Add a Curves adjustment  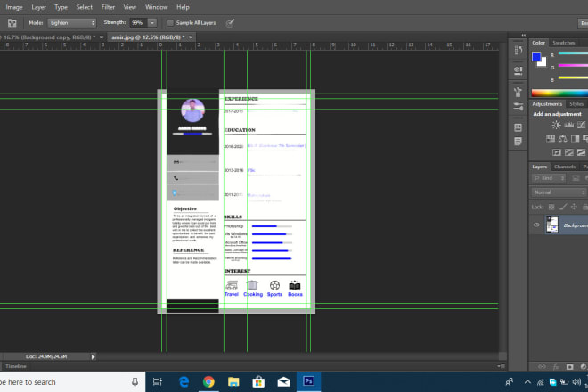click(x=581, y=125)
